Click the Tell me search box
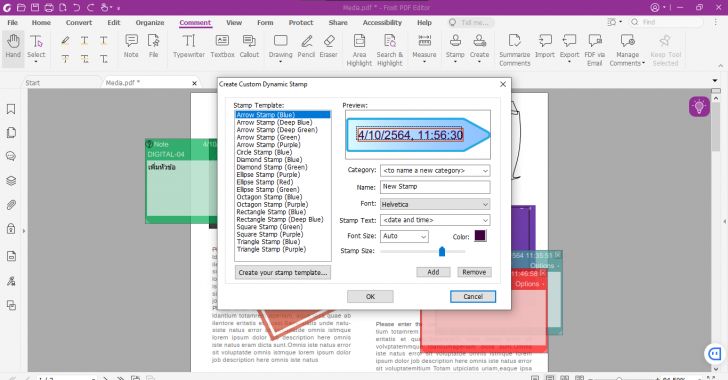This screenshot has width=728, height=380. [x=471, y=22]
